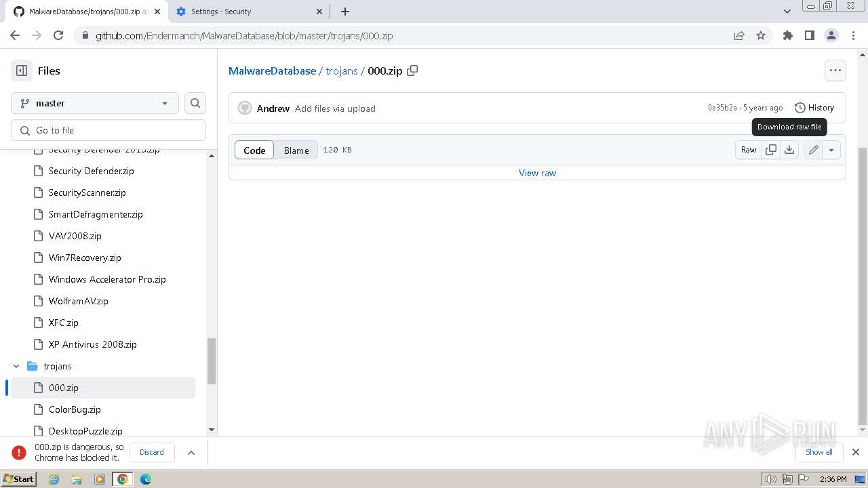This screenshot has width=868, height=488.
Task: Collapse the trojans folder chevron
Action: pos(16,366)
